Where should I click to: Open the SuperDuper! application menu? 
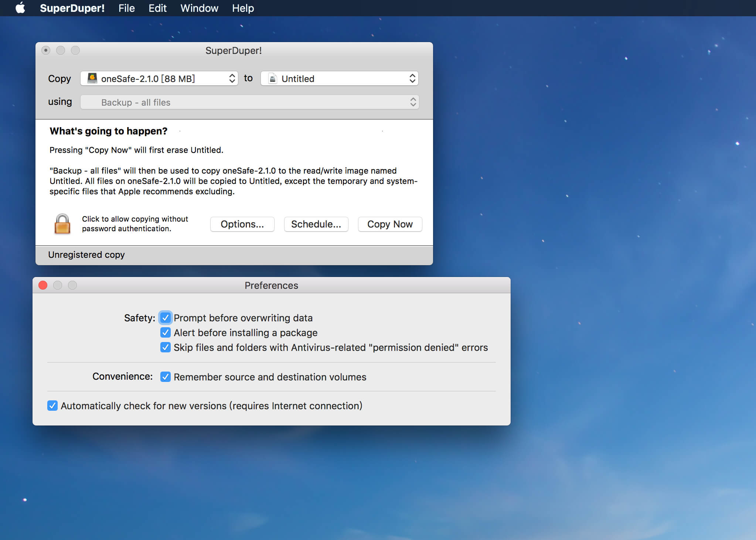tap(72, 8)
